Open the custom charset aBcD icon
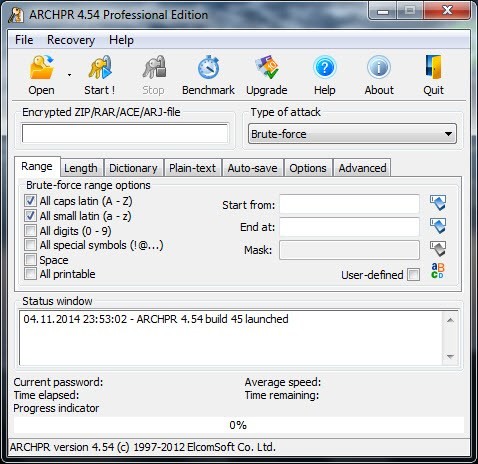The image size is (478, 464). pos(438,271)
